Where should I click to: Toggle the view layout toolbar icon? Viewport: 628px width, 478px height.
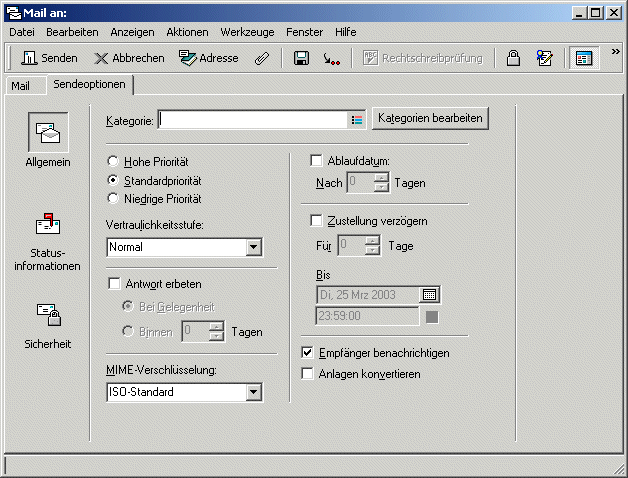click(x=584, y=58)
